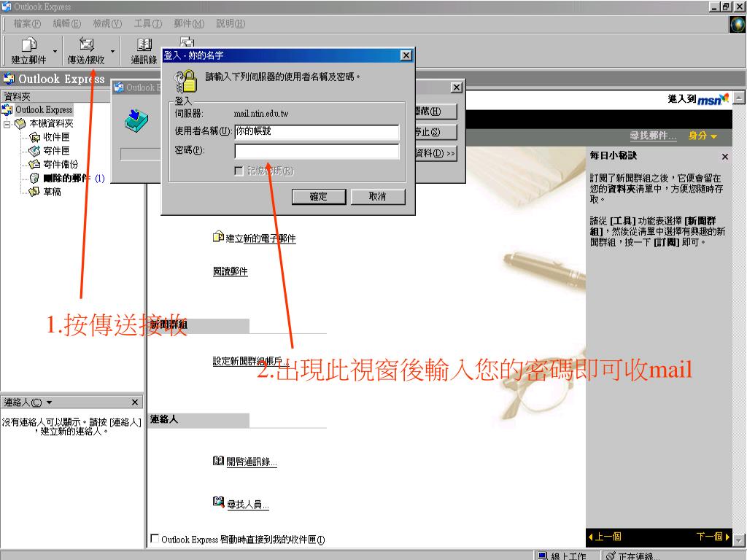Click the 隱藏(H) button in progress window

click(x=436, y=112)
